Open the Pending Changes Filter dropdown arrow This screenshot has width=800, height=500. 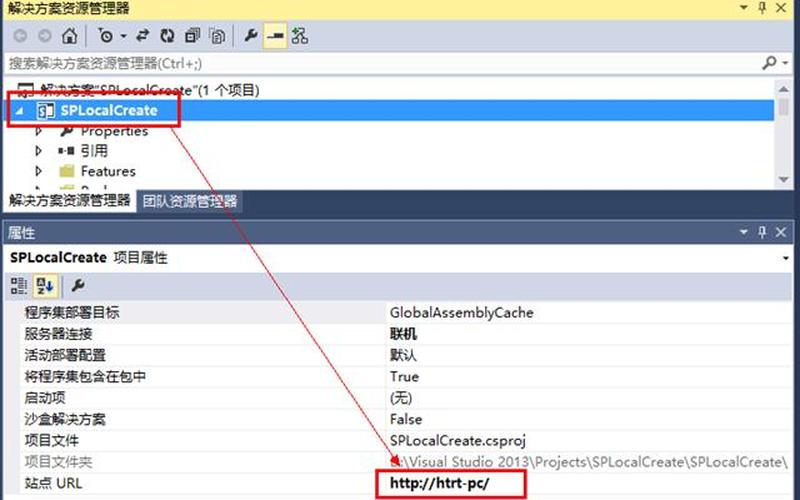[x=123, y=36]
